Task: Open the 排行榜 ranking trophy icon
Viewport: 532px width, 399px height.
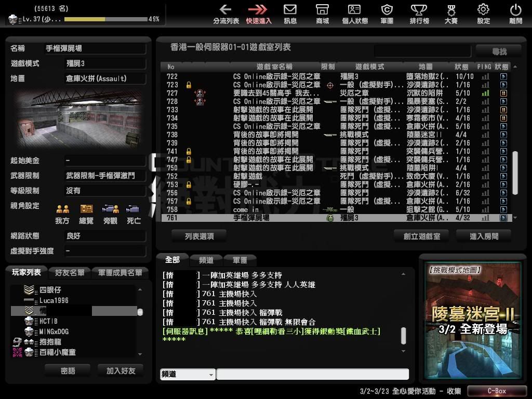Action: [419, 10]
